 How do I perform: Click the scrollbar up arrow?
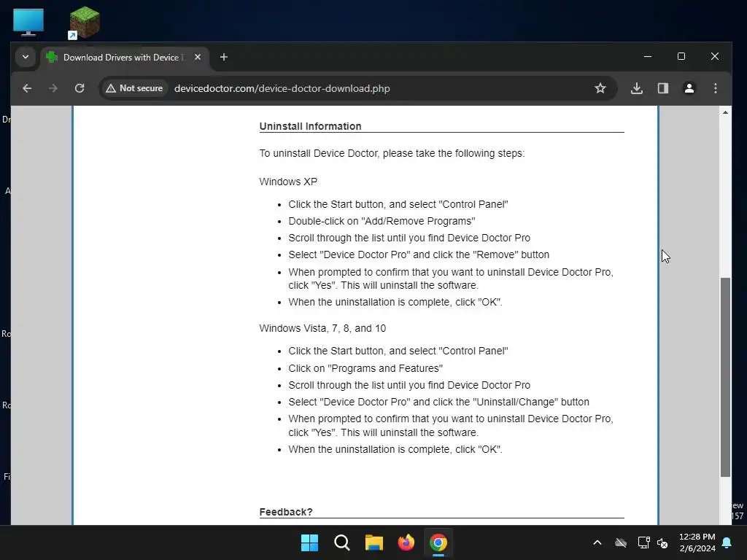click(725, 113)
